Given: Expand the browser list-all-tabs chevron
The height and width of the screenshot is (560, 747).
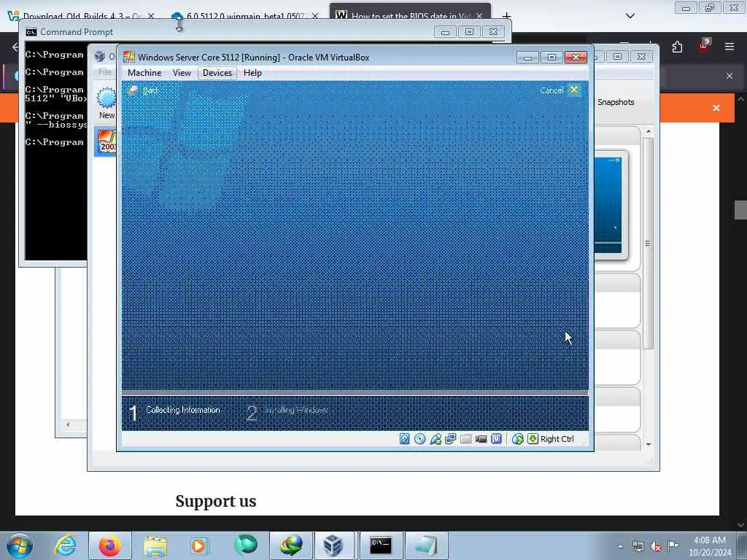Looking at the screenshot, I should 630,16.
